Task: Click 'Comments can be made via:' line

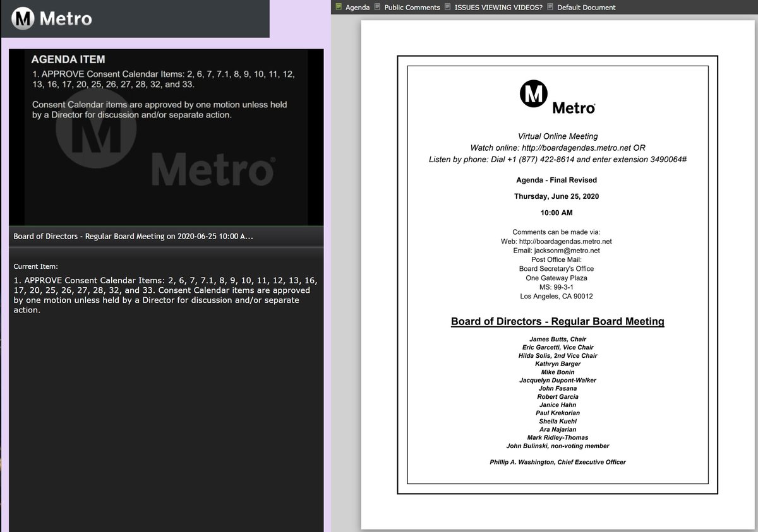Action: point(556,232)
